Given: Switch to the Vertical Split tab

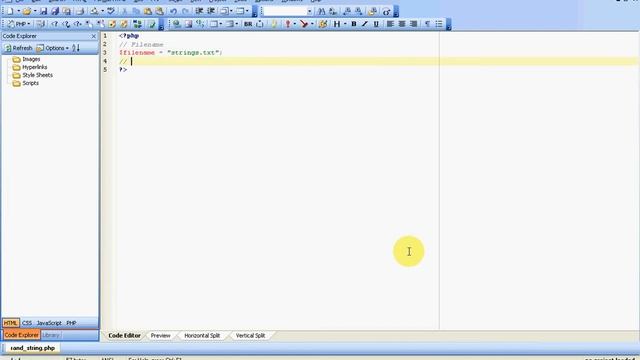Looking at the screenshot, I should 250,336.
